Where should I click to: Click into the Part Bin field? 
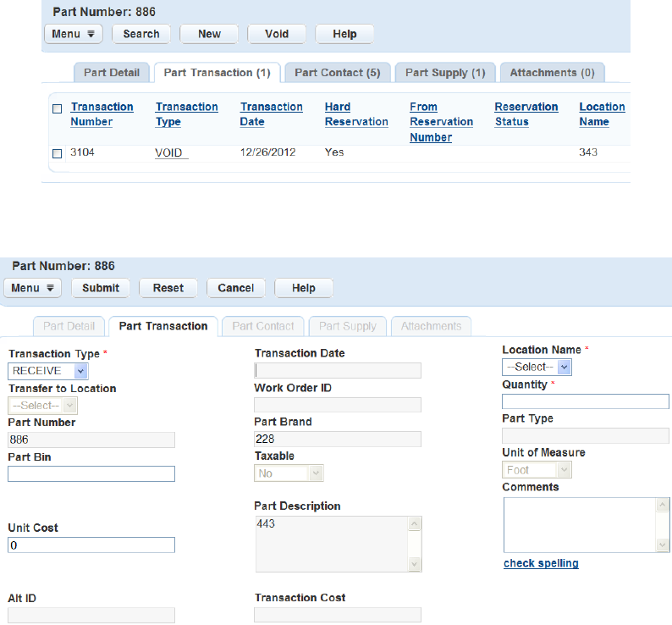tap(91, 474)
